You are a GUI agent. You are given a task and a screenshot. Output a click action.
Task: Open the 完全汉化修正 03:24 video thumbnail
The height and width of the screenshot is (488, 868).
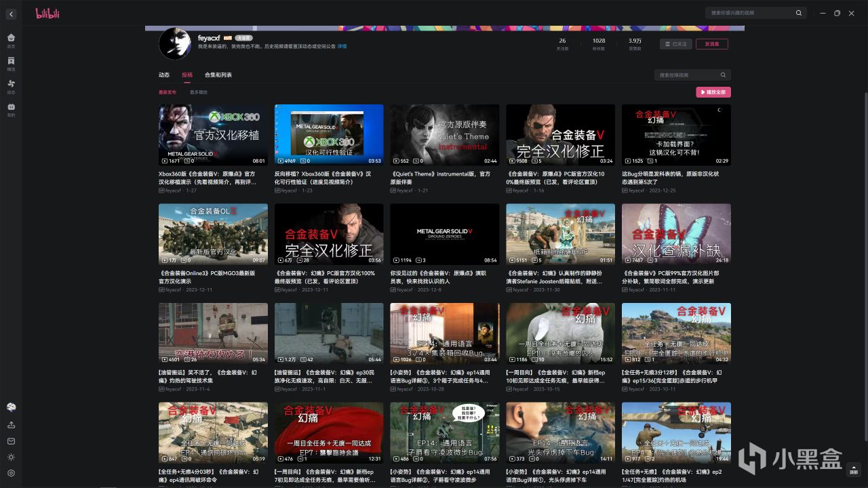(x=561, y=135)
